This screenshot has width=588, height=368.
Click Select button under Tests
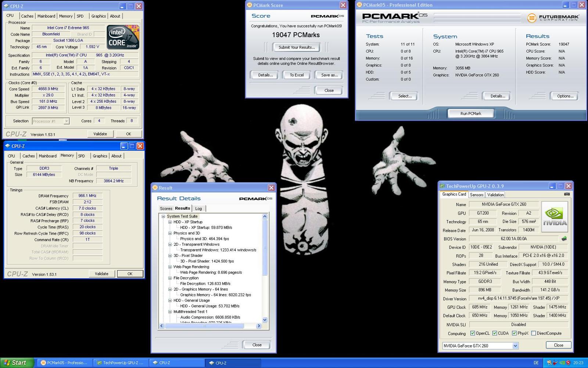tap(405, 96)
